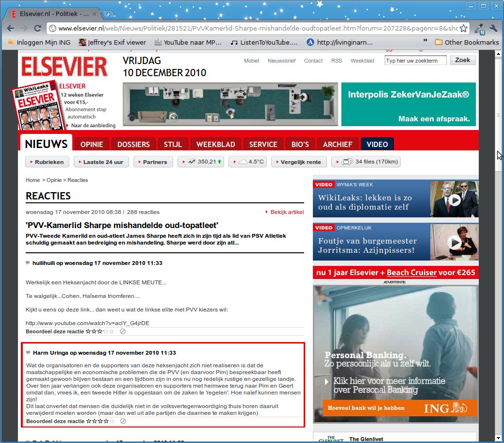This screenshot has height=443, width=504.
Task: Open the YouTube link in huilihuili's comment
Action: 87,323
